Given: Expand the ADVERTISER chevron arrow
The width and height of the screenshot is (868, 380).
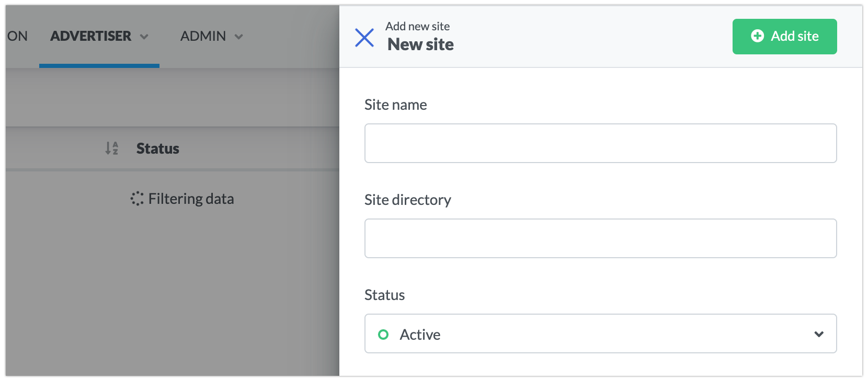Looking at the screenshot, I should [144, 37].
